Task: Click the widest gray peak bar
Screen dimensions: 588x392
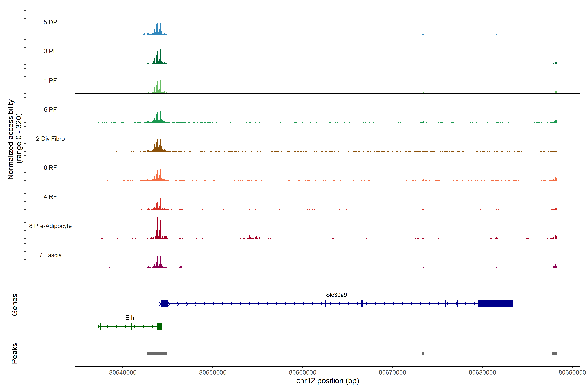Action: (157, 353)
